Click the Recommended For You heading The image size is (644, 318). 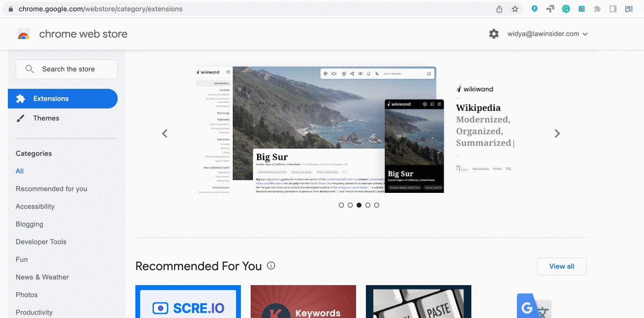pyautogui.click(x=199, y=266)
